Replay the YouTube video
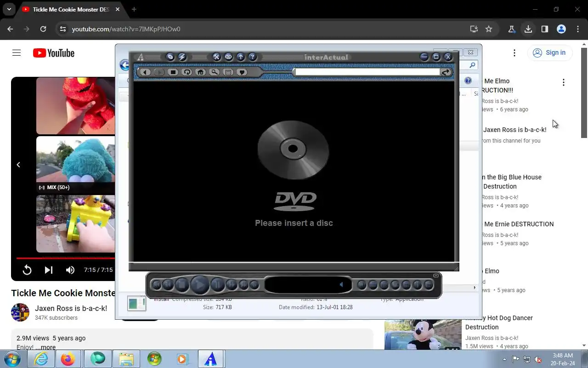This screenshot has width=588, height=368. click(x=27, y=270)
